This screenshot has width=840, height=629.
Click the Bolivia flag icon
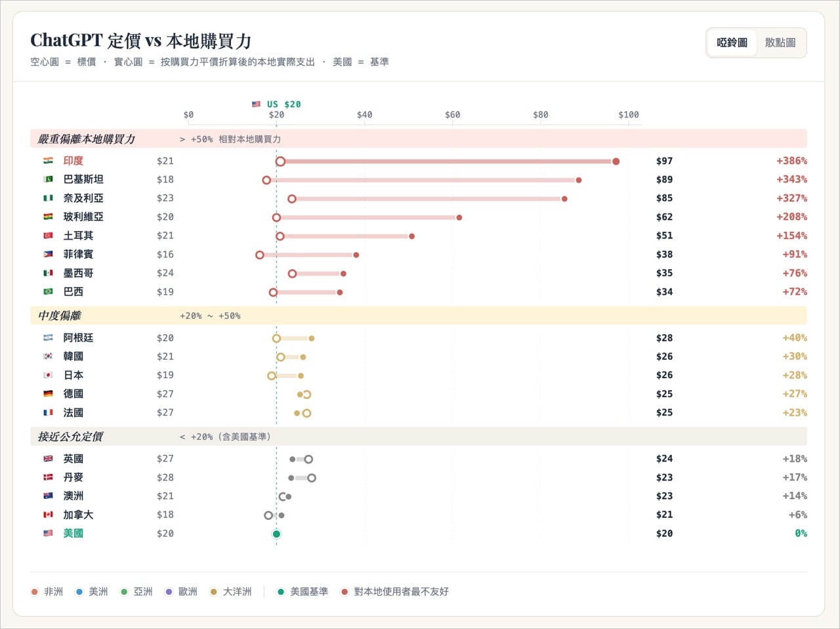point(48,217)
